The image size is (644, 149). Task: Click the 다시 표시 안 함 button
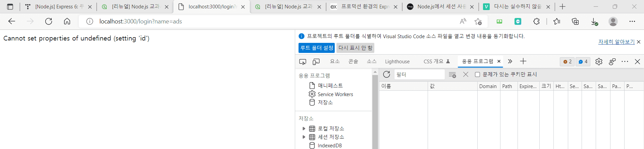[356, 48]
